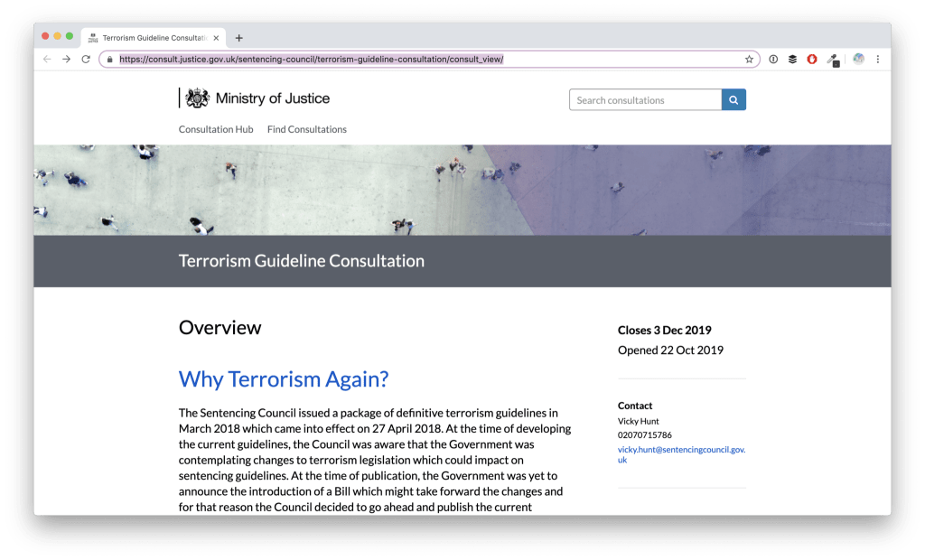925x560 pixels.
Task: Click the address bar URL
Action: click(312, 59)
